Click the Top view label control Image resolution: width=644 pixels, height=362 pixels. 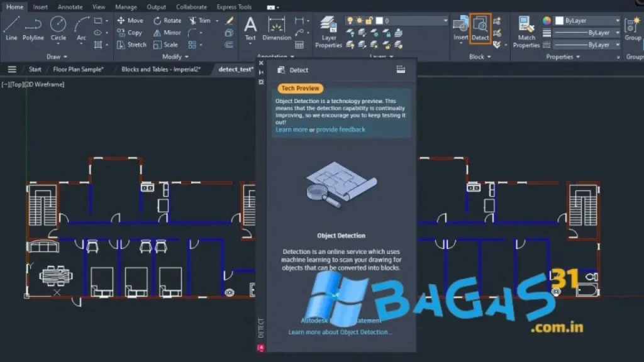[x=17, y=85]
